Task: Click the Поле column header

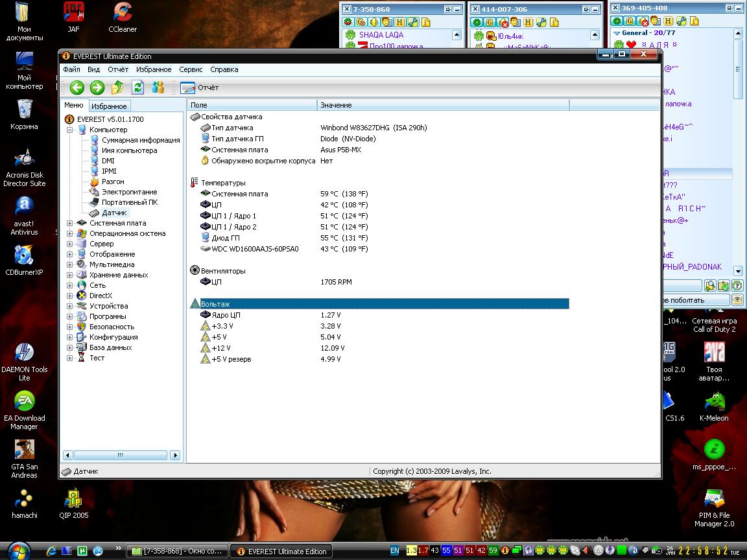Action: [x=252, y=105]
